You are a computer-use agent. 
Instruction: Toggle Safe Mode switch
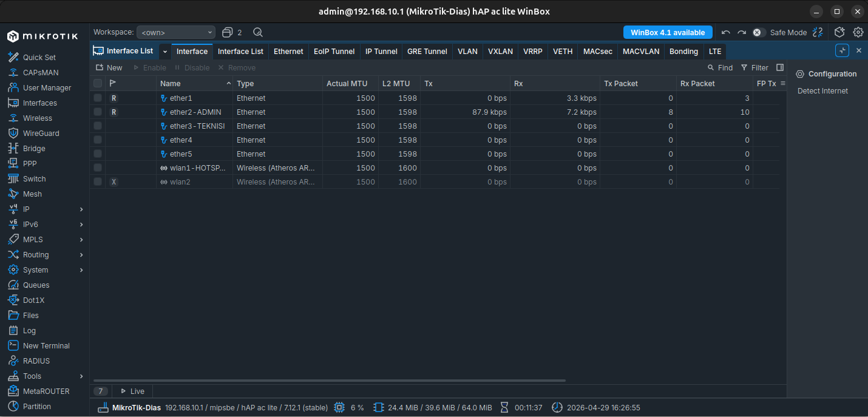(759, 32)
